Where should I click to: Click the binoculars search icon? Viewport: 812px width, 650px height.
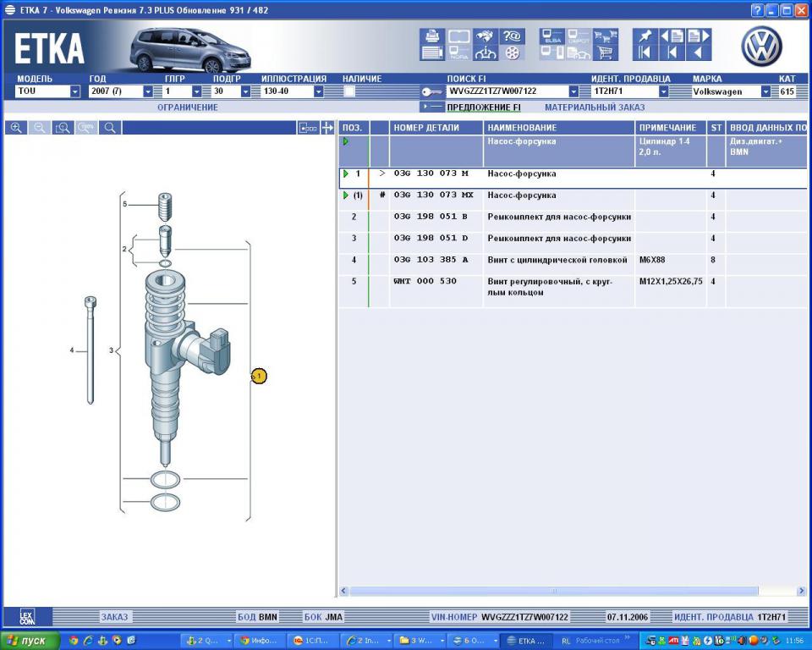point(486,36)
